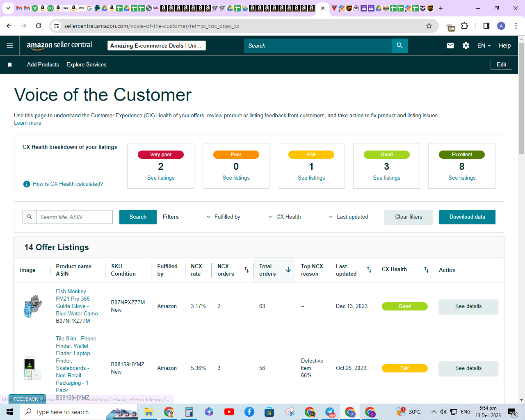Open Facebook from the taskbar
The image size is (525, 420).
tap(249, 412)
